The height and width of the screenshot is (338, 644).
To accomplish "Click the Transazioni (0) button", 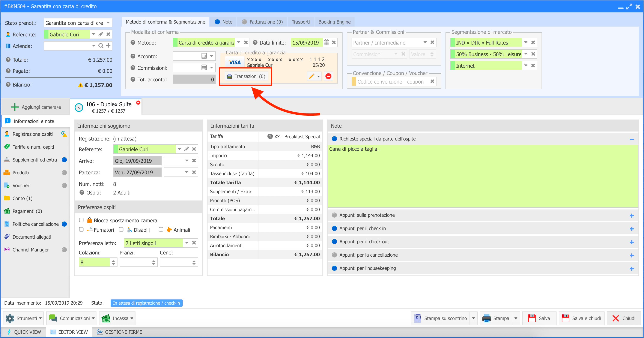I will [x=246, y=76].
